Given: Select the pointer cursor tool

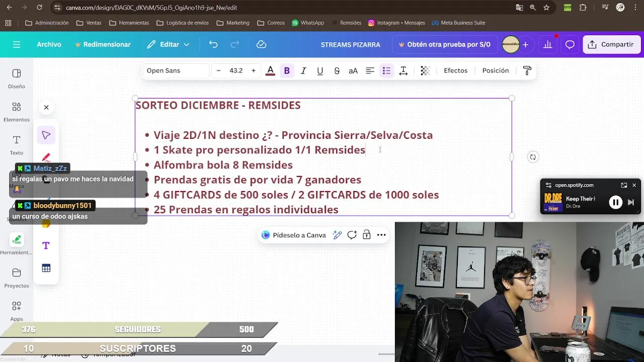Looking at the screenshot, I should [46, 135].
